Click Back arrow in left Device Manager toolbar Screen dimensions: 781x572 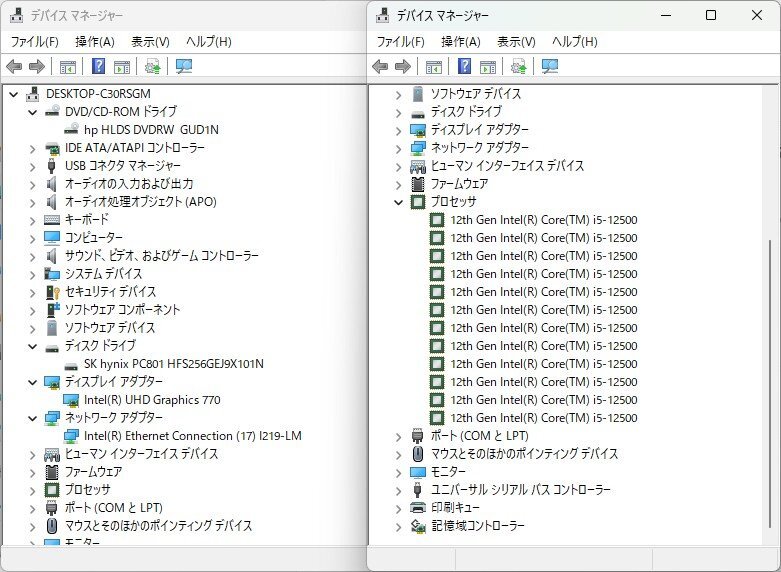(x=14, y=66)
